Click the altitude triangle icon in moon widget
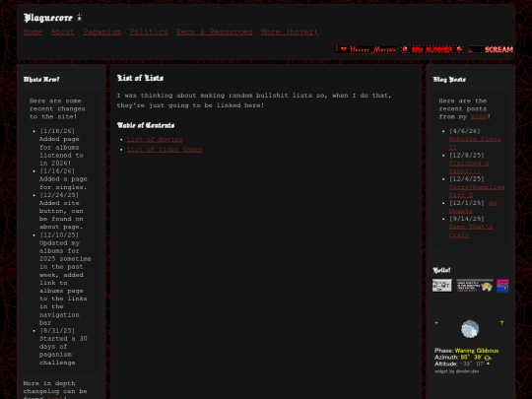This screenshot has width=532, height=399. [x=488, y=364]
